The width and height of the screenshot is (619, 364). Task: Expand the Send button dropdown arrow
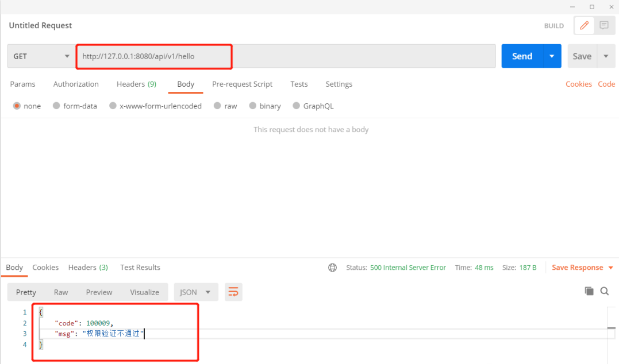pos(552,56)
